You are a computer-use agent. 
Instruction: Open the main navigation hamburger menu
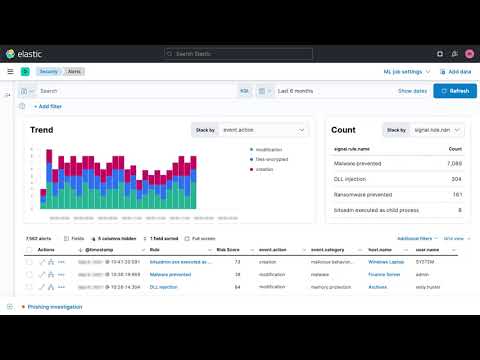(x=10, y=71)
